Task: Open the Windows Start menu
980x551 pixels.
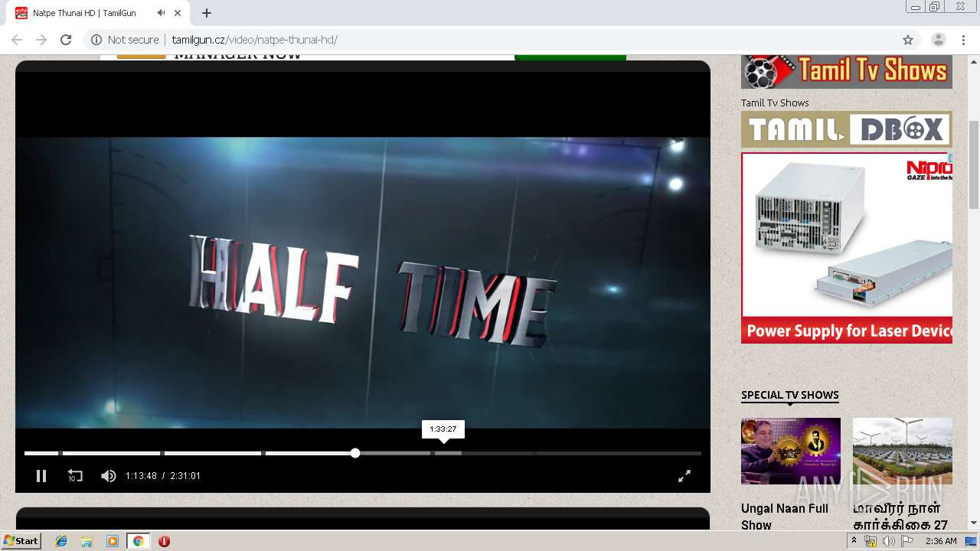Action: pyautogui.click(x=21, y=541)
